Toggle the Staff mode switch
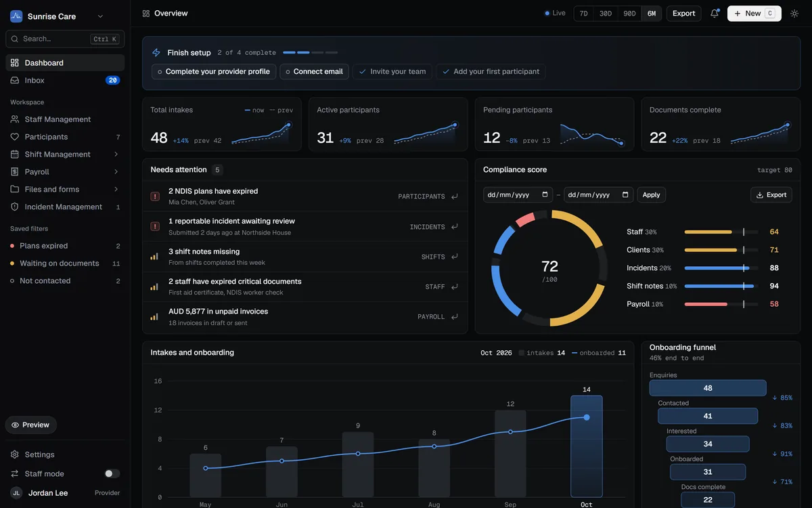The width and height of the screenshot is (812, 508). coord(112,474)
